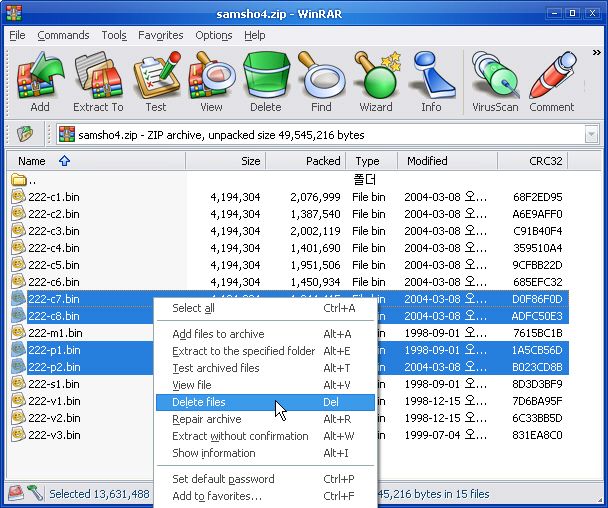Click CRC32 value 68F2ED95
608x508 pixels.
[x=537, y=197]
